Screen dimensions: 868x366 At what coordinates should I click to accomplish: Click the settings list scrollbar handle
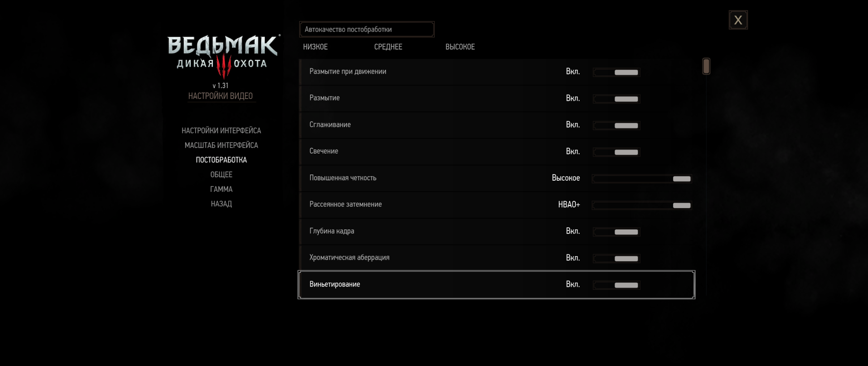point(706,66)
